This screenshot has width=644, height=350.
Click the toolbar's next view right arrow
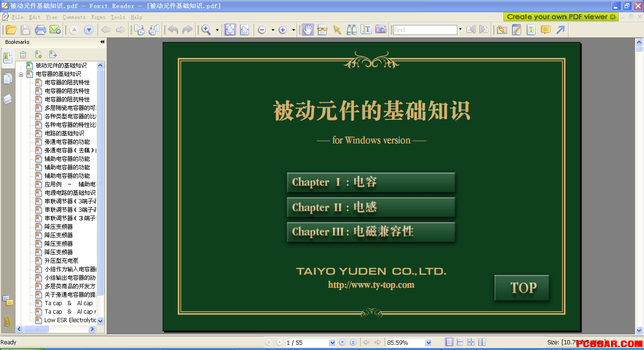point(121,30)
